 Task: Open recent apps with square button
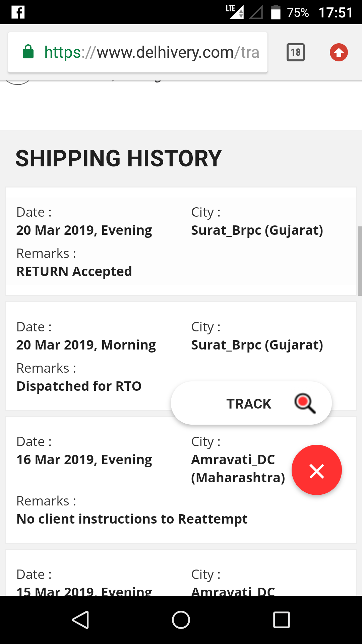281,620
